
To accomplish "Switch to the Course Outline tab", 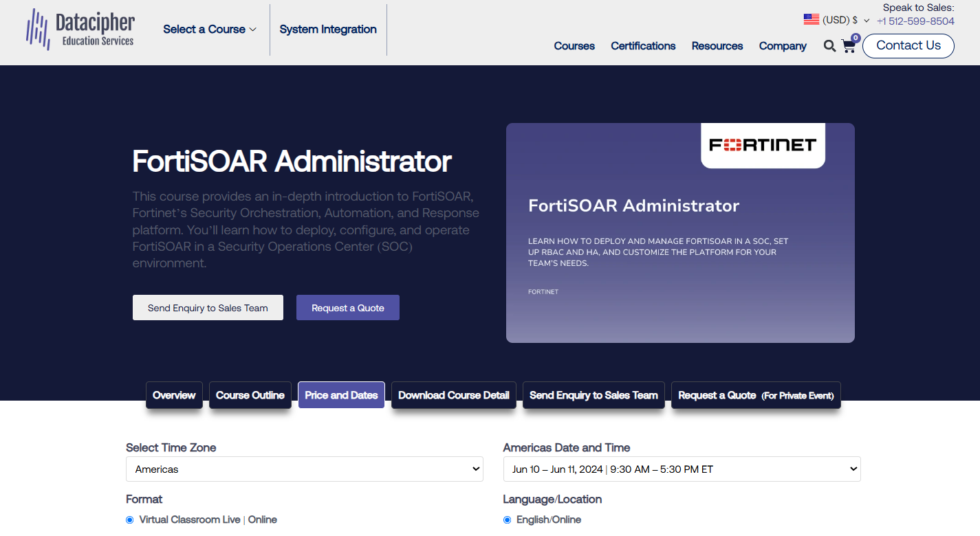I will click(x=250, y=395).
